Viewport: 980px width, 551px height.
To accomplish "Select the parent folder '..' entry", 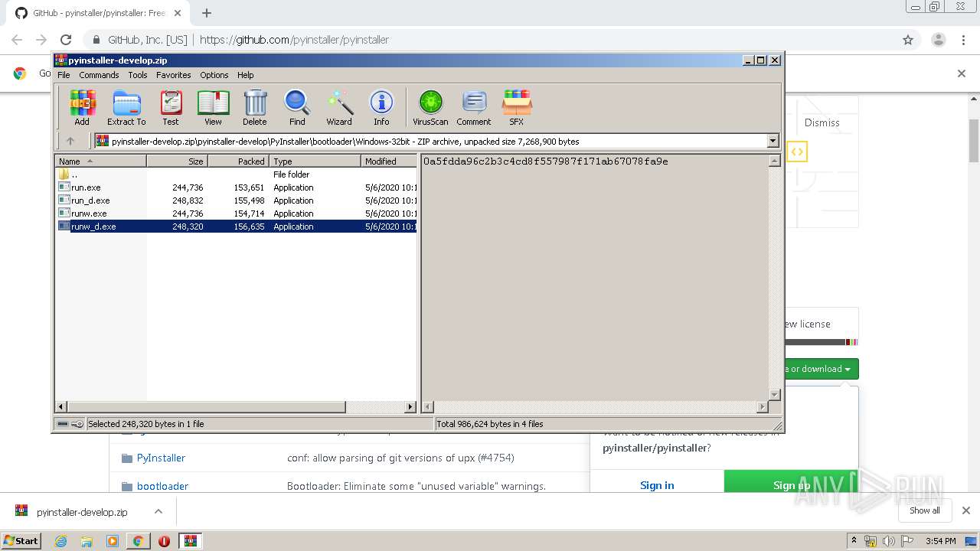I will pyautogui.click(x=237, y=174).
